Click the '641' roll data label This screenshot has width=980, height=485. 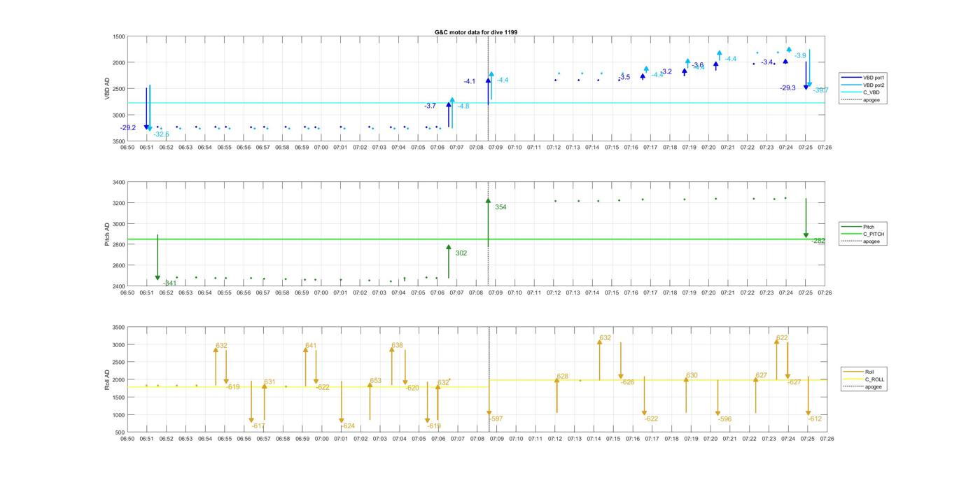click(311, 346)
